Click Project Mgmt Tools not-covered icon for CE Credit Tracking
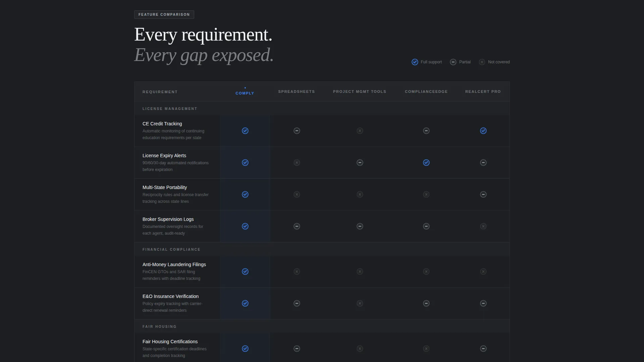The image size is (644, 362). [x=360, y=131]
